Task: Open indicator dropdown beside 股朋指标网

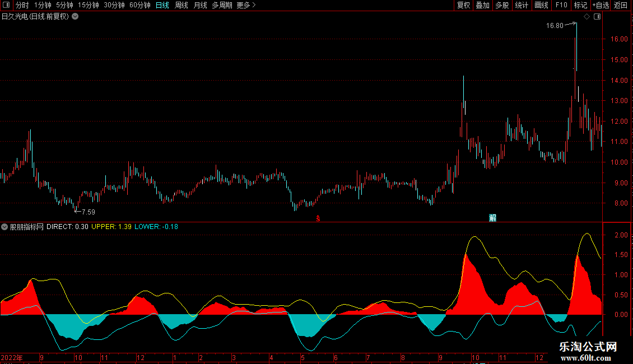Action: pyautogui.click(x=4, y=227)
